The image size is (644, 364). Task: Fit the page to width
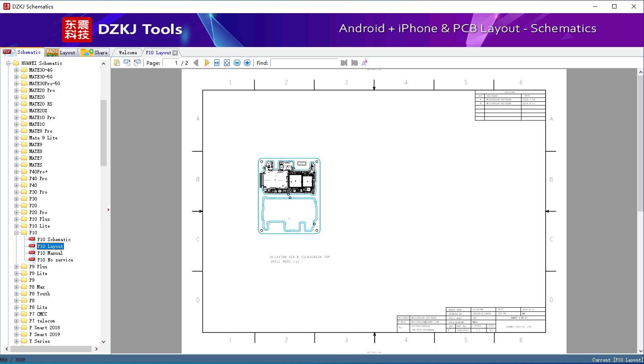click(x=217, y=63)
